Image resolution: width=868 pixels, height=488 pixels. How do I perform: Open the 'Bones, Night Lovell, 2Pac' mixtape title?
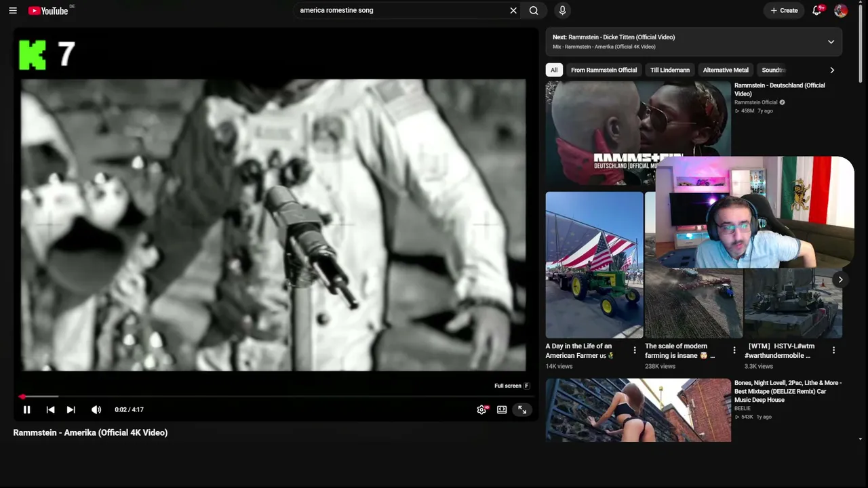point(788,391)
